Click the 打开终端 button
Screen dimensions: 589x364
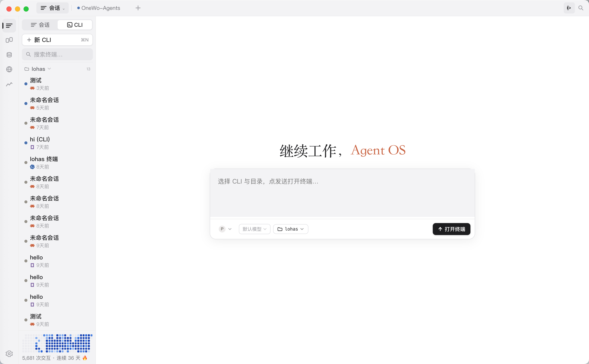point(451,229)
